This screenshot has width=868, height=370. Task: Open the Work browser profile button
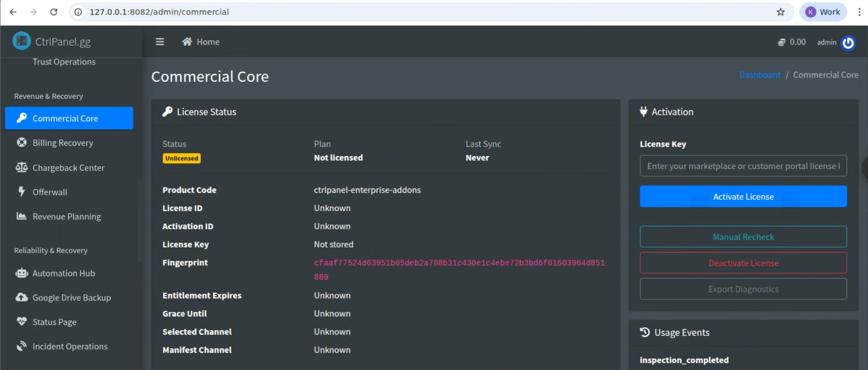(x=823, y=12)
